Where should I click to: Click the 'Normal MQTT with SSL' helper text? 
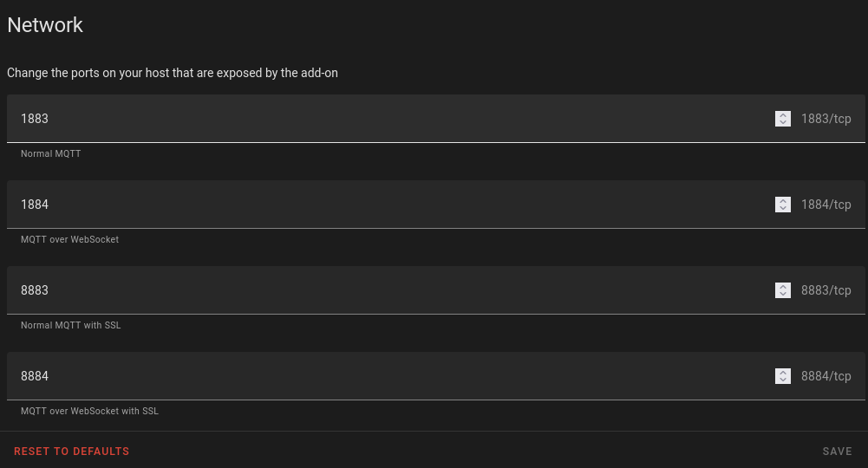click(x=71, y=326)
